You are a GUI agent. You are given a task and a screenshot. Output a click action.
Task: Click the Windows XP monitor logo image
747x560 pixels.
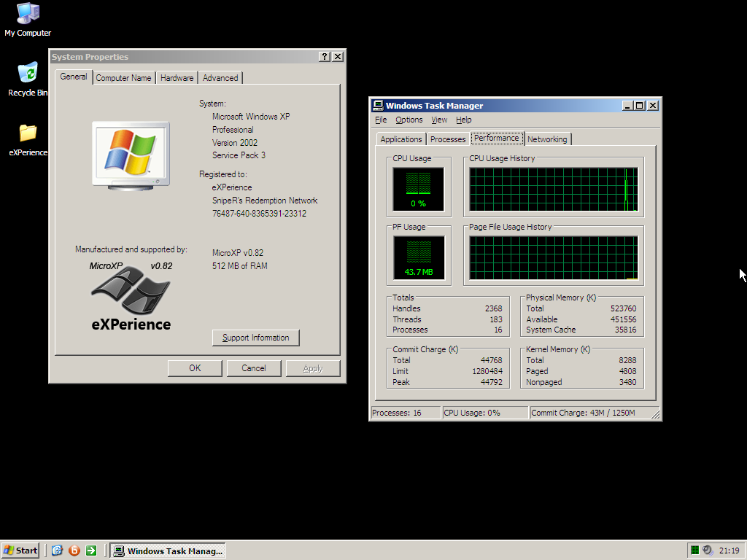coord(131,156)
